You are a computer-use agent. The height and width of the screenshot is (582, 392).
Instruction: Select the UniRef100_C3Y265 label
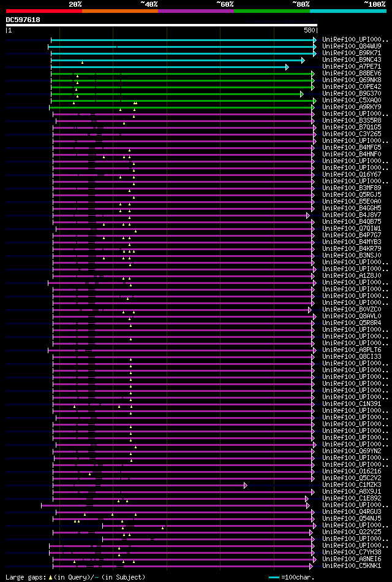(x=352, y=134)
